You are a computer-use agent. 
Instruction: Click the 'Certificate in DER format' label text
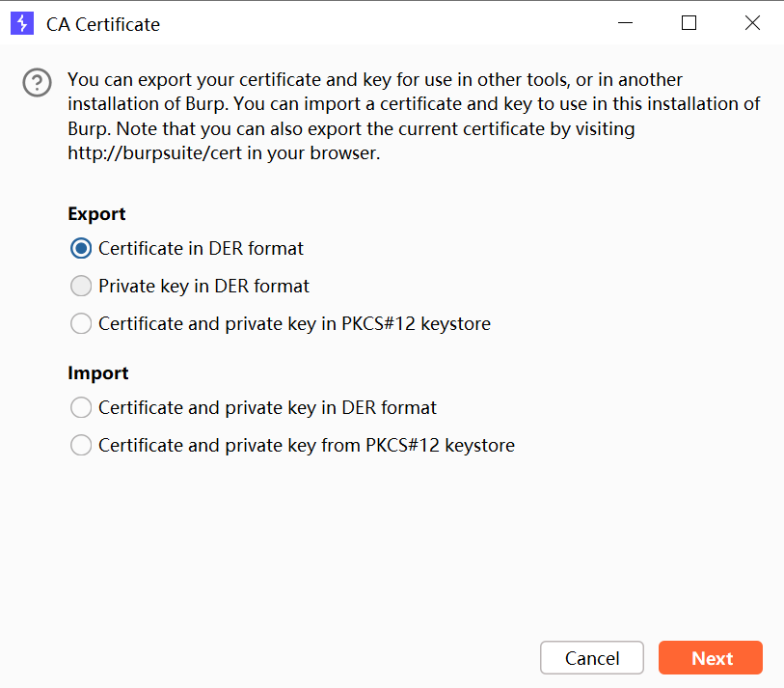(201, 249)
